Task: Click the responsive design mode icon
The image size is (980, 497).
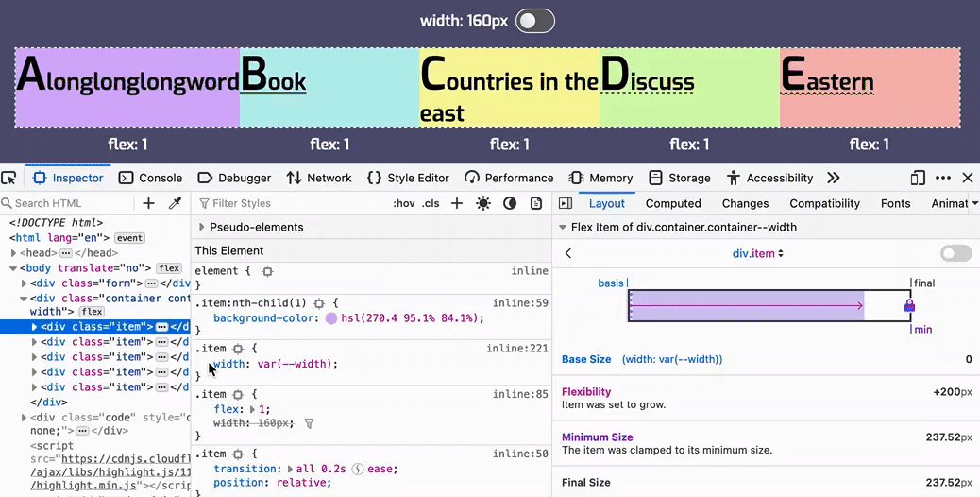Action: pos(918,178)
